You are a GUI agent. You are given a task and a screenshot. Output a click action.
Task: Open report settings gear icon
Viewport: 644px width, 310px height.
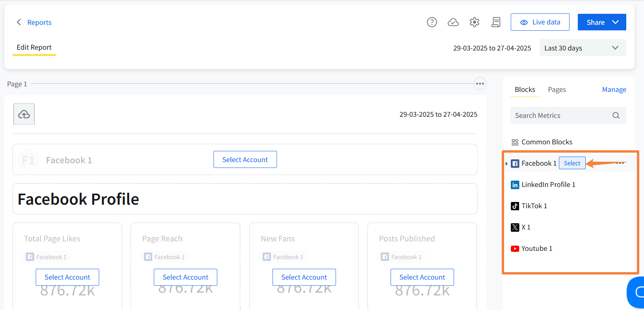pyautogui.click(x=475, y=22)
